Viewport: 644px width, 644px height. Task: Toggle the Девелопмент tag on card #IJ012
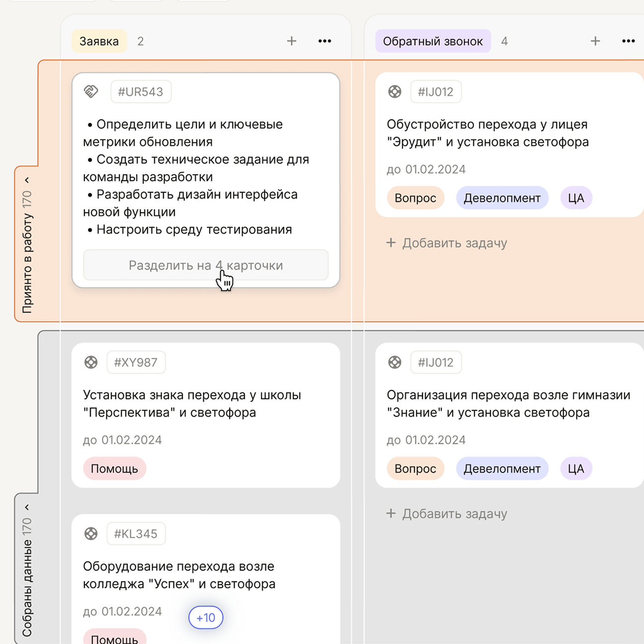[x=502, y=198]
